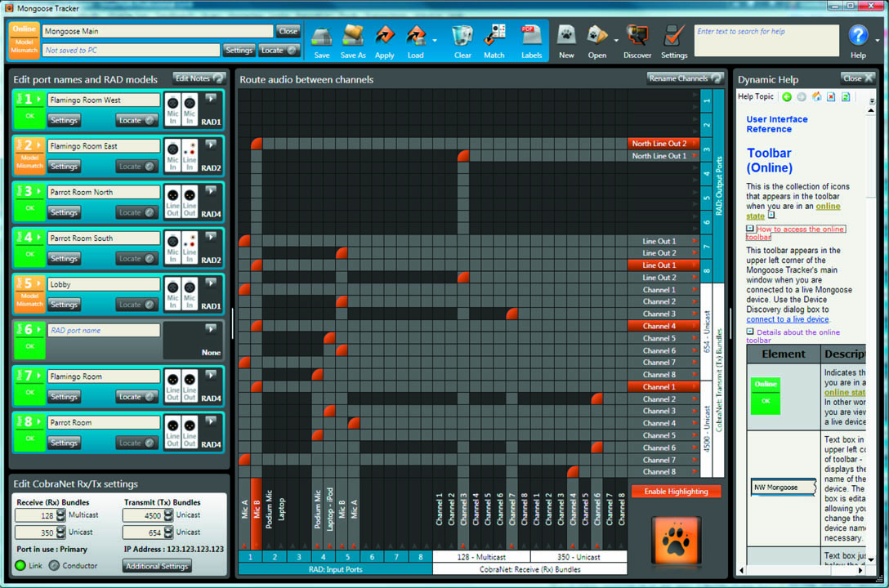Select the 128 - Multicast bundle tab
The width and height of the screenshot is (889, 588).
click(481, 556)
